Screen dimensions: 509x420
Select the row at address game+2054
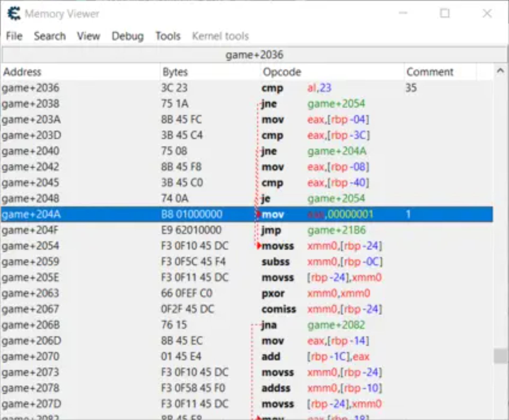coord(247,246)
